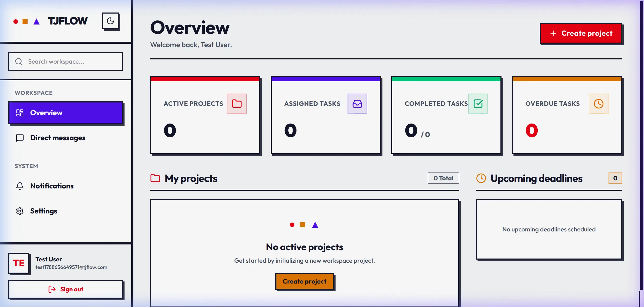The height and width of the screenshot is (307, 644).
Task: Sign out of the account
Action: coord(66,289)
